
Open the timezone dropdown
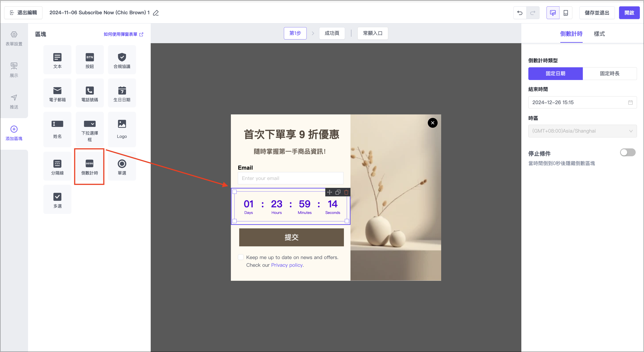tap(582, 131)
